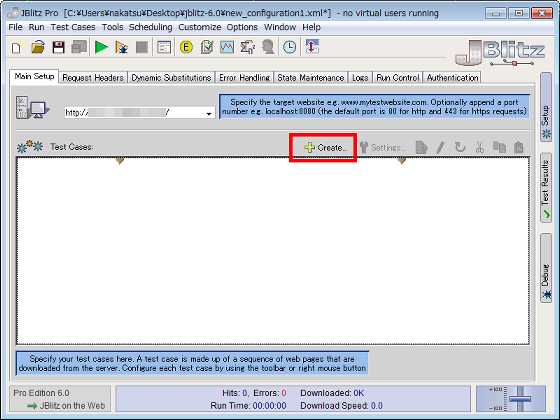Create a new configuration file
The height and width of the screenshot is (420, 560).
tap(18, 47)
